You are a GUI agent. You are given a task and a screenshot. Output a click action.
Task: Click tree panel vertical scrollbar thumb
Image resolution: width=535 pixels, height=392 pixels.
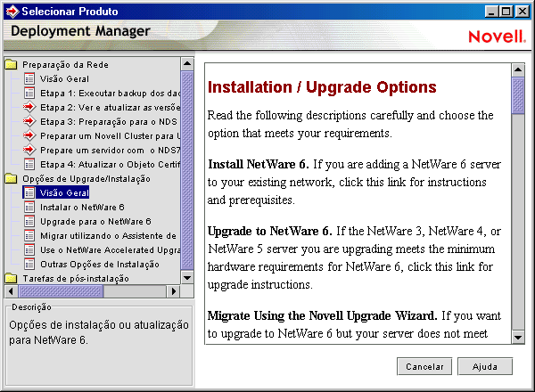click(x=187, y=170)
